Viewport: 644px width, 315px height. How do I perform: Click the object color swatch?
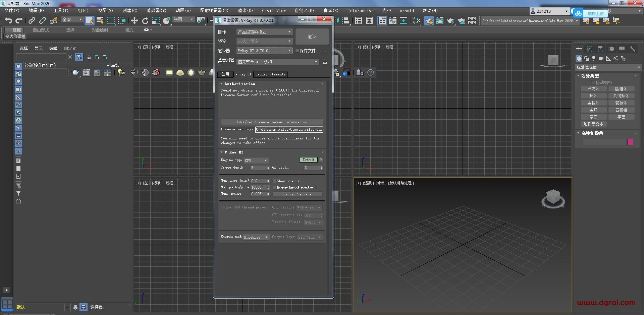click(630, 142)
